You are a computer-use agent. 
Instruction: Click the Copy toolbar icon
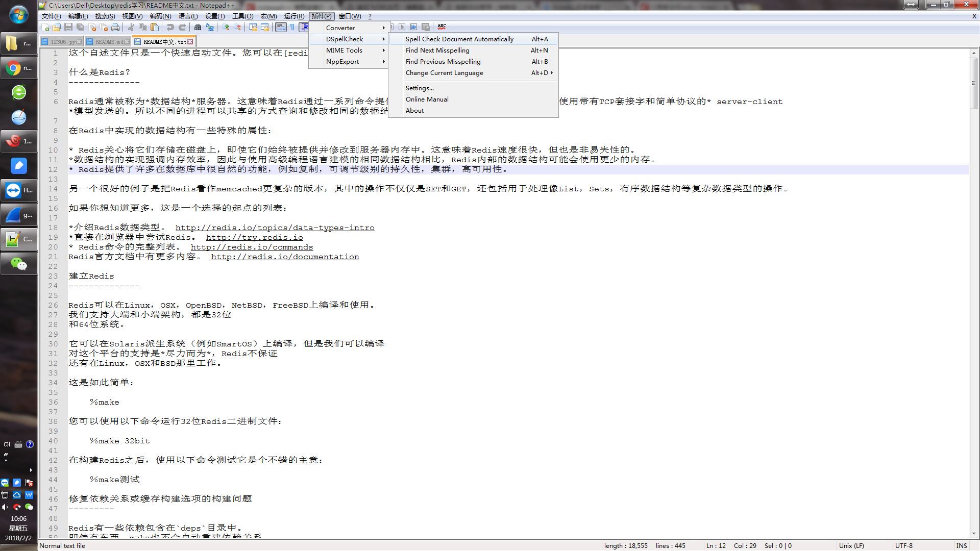coord(143,27)
